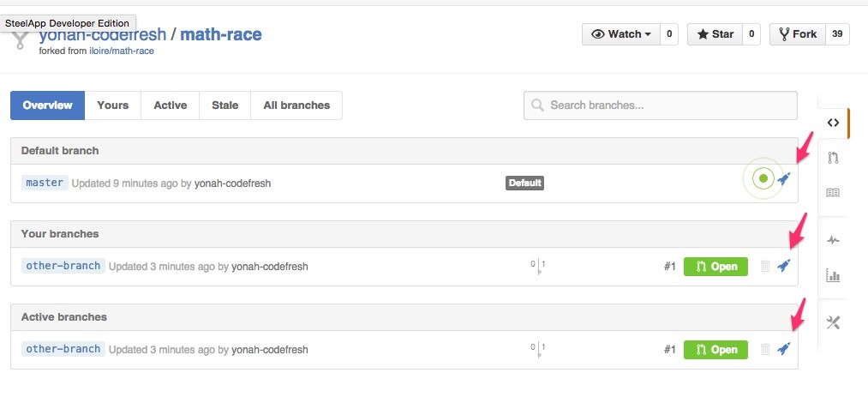Open yonah-codefresh author under Active branches
This screenshot has width=868, height=409.
click(270, 350)
